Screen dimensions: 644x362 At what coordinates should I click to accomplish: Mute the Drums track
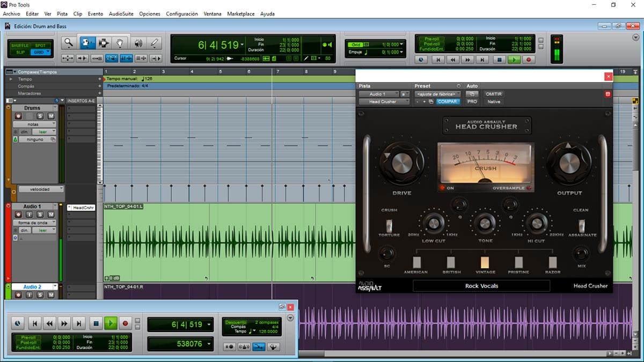(x=50, y=116)
